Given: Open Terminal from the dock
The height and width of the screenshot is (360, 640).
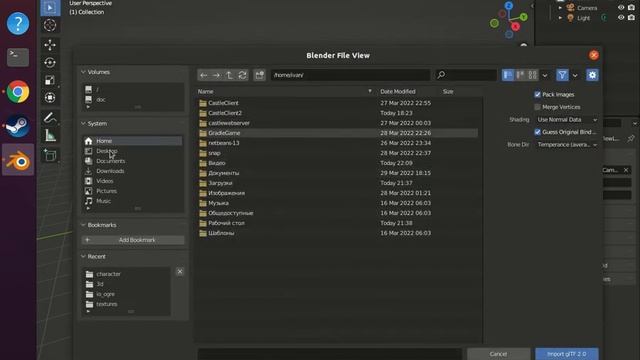Looking at the screenshot, I should 18,57.
